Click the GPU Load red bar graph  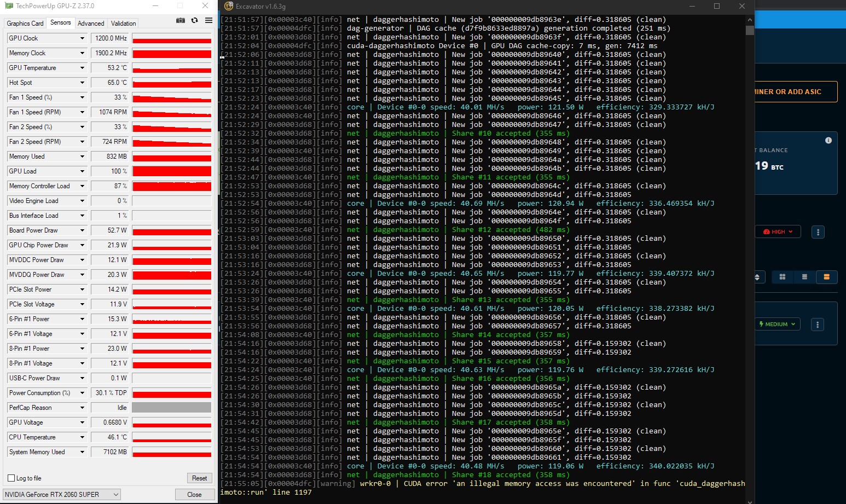(x=171, y=171)
